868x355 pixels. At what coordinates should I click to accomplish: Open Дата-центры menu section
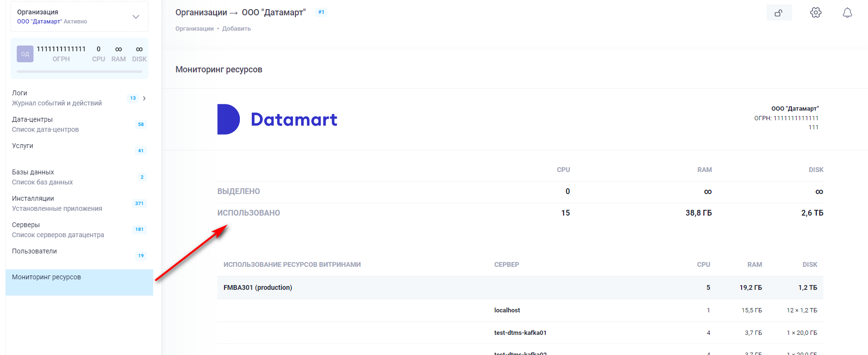pyautogui.click(x=45, y=124)
